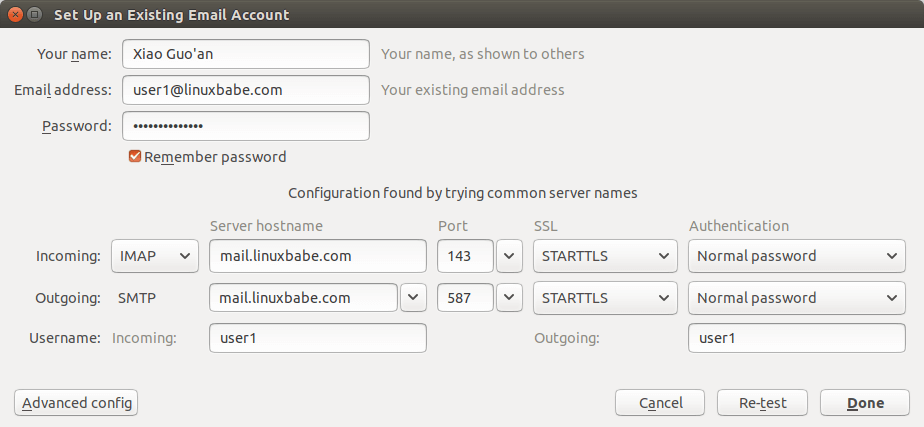Open the incoming SSL STARTTLS dropdown

tap(605, 256)
